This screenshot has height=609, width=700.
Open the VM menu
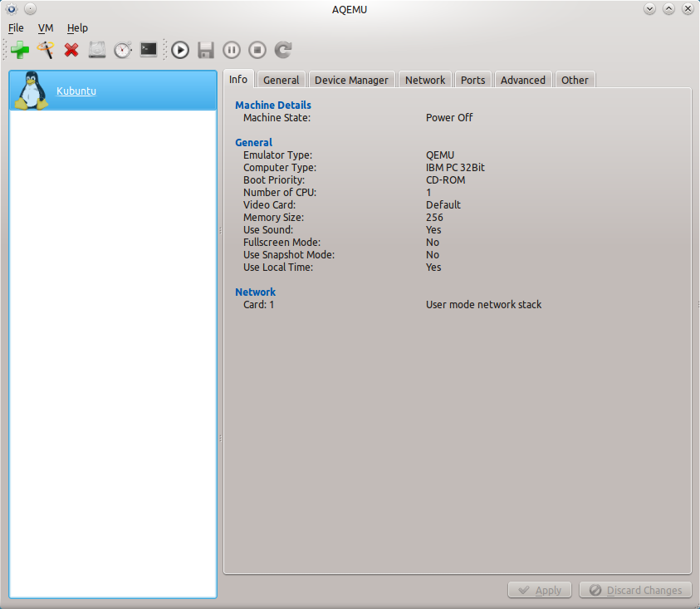pyautogui.click(x=46, y=27)
